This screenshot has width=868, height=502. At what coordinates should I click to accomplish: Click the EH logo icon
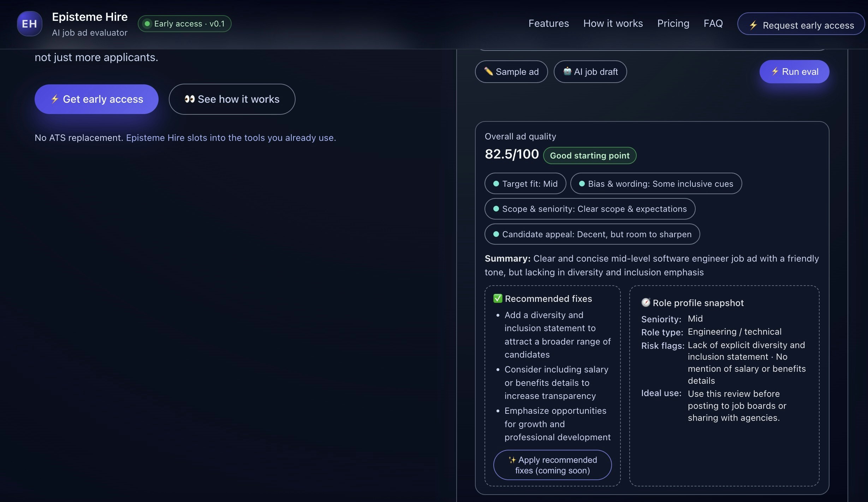tap(30, 24)
